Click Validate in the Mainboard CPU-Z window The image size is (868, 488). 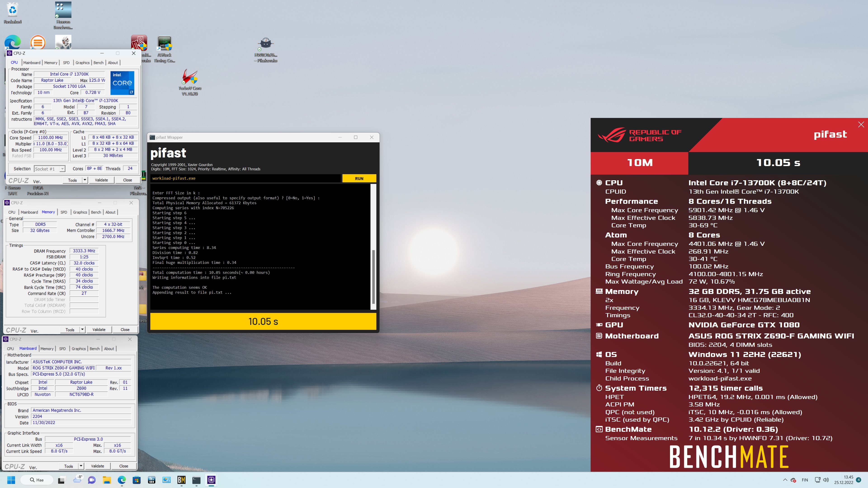[97, 466]
